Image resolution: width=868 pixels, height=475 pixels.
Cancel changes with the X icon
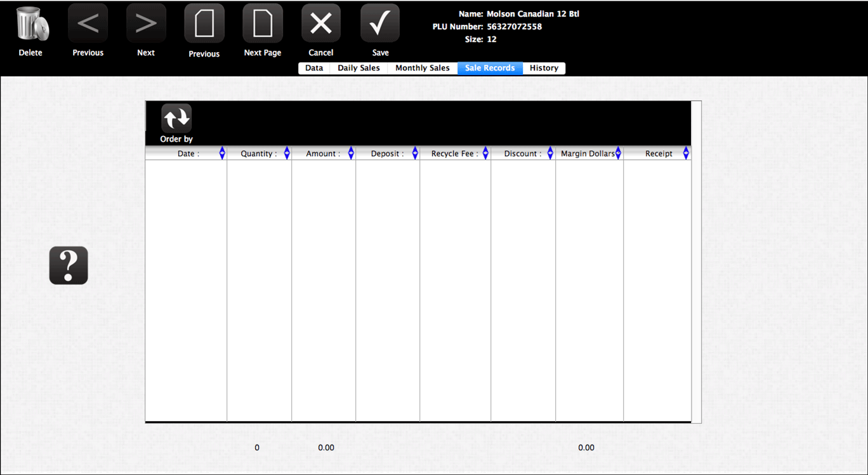tap(320, 23)
